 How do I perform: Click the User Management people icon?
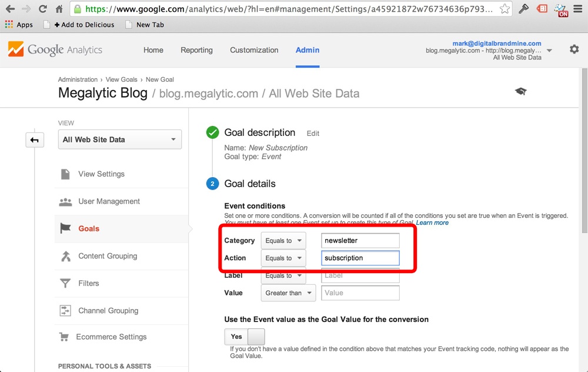pyautogui.click(x=66, y=202)
